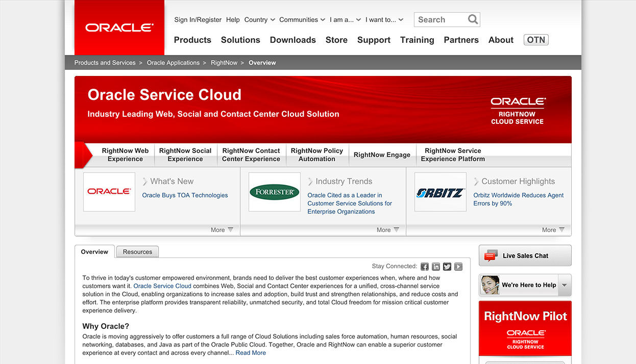Select the RightNow Social Experience tab
This screenshot has height=364, width=636.
[185, 154]
